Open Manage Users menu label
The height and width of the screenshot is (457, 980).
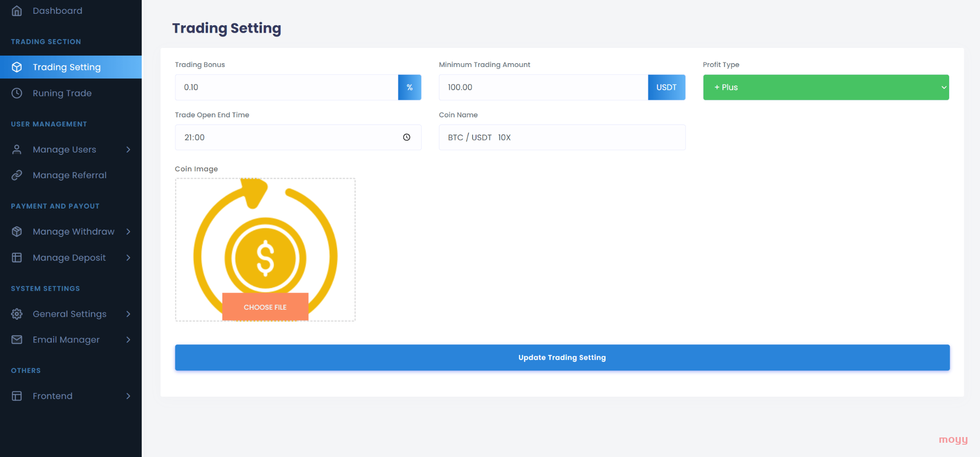click(65, 149)
